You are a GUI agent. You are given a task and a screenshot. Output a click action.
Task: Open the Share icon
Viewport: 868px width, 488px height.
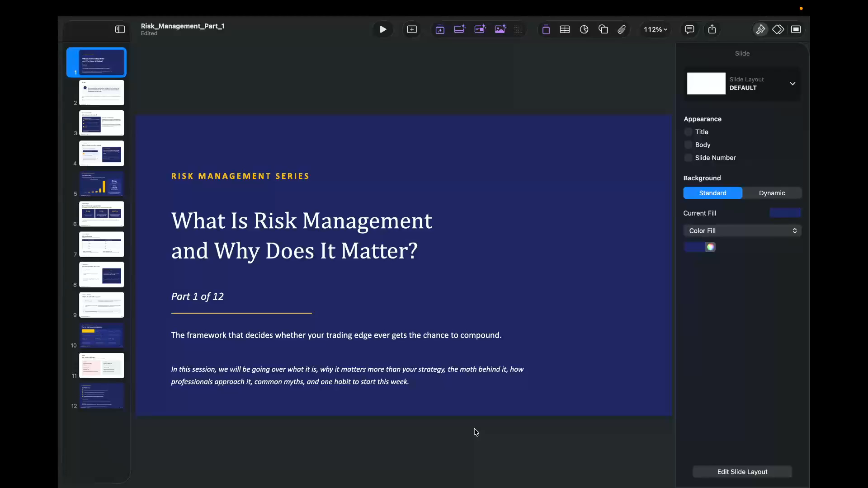point(712,29)
